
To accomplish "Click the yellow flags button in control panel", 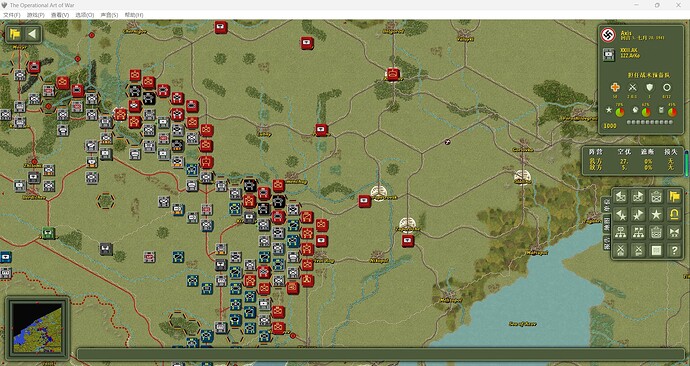I will pos(674,197).
